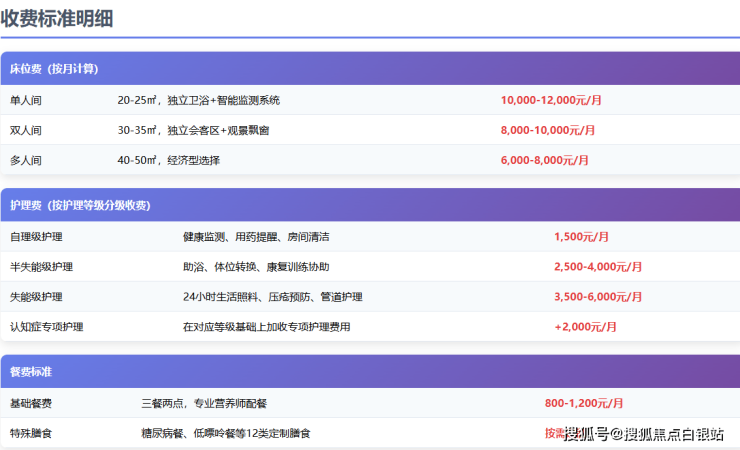
Task: Click the 失能级护理 row label
Action: click(x=36, y=297)
